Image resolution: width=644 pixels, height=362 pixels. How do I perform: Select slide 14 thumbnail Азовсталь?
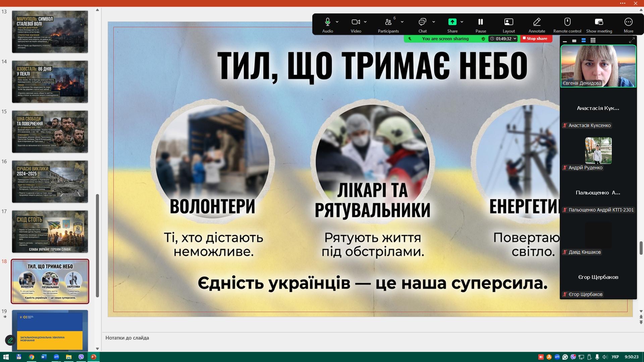coord(50,81)
